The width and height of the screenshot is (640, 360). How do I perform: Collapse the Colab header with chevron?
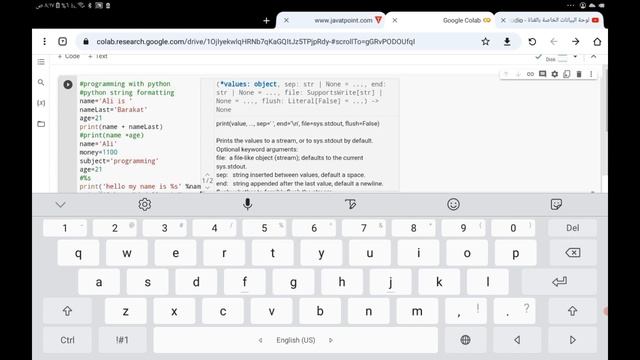(x=593, y=57)
